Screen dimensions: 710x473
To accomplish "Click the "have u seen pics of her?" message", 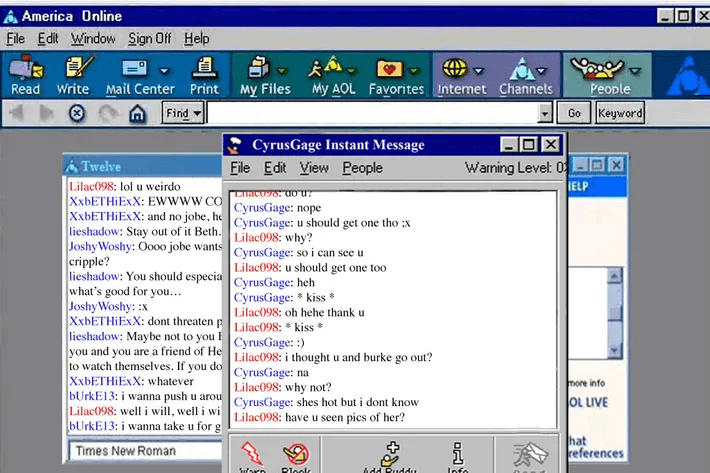I will pos(345,417).
